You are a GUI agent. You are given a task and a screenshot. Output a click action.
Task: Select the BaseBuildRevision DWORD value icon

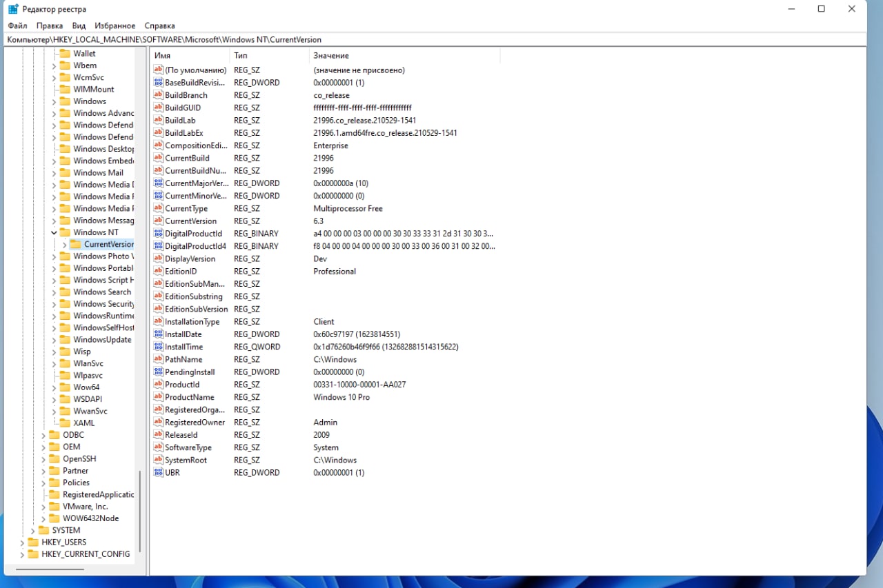[158, 83]
